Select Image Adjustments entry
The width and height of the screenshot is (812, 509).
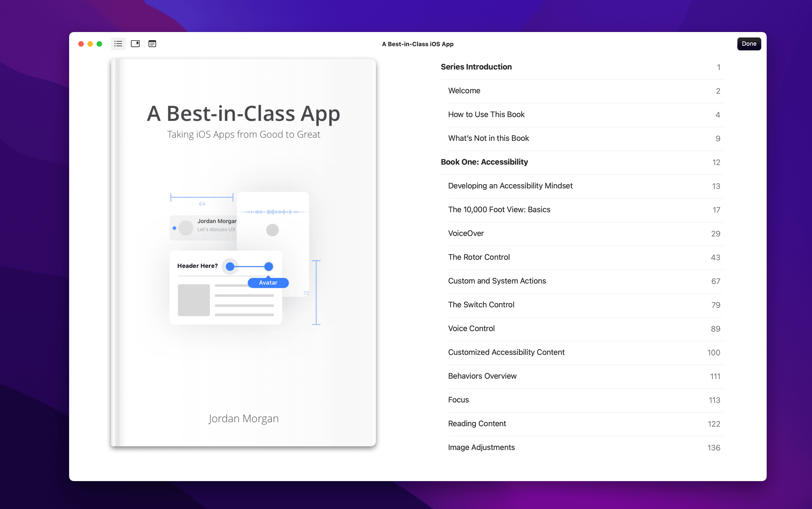pos(586,448)
